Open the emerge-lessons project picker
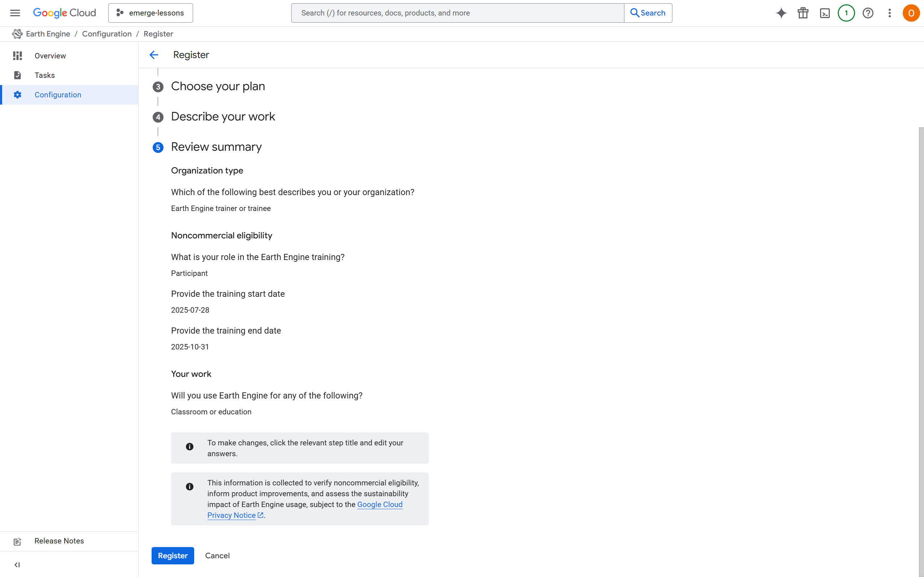Viewport: 924px width, 577px height. tap(150, 13)
